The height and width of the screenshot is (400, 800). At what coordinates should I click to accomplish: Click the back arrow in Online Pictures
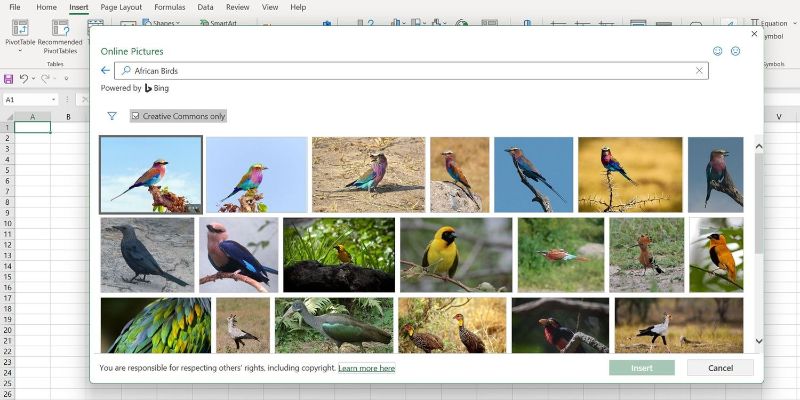pyautogui.click(x=105, y=71)
